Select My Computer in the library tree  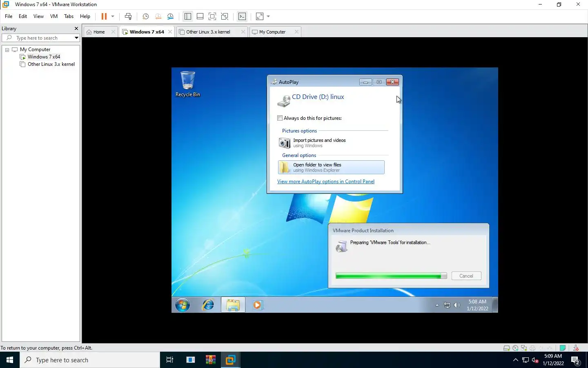35,49
